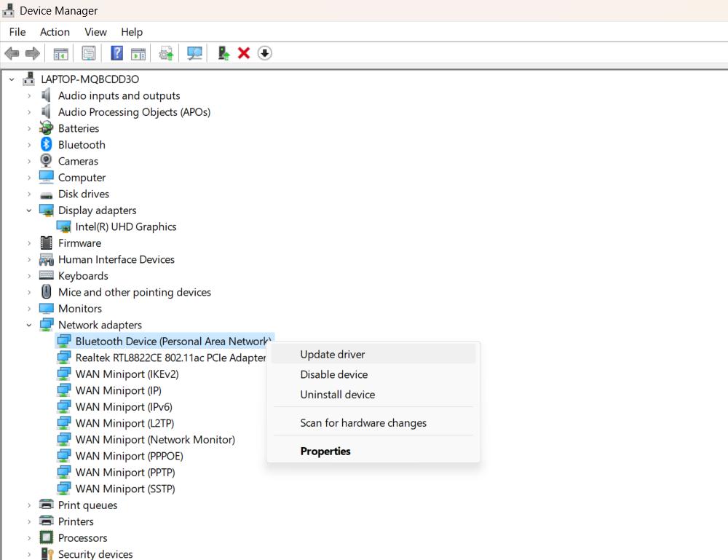Collapse the Network adapters category
The image size is (728, 560).
point(29,325)
